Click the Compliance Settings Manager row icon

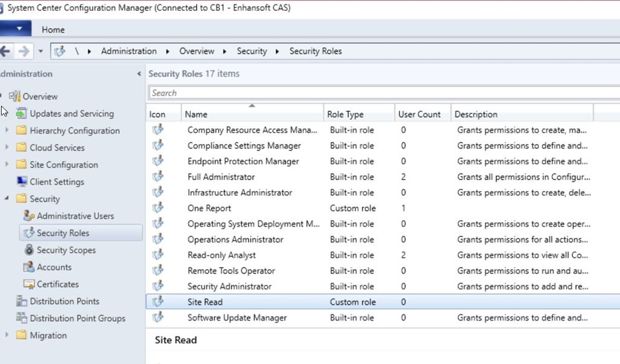(158, 145)
